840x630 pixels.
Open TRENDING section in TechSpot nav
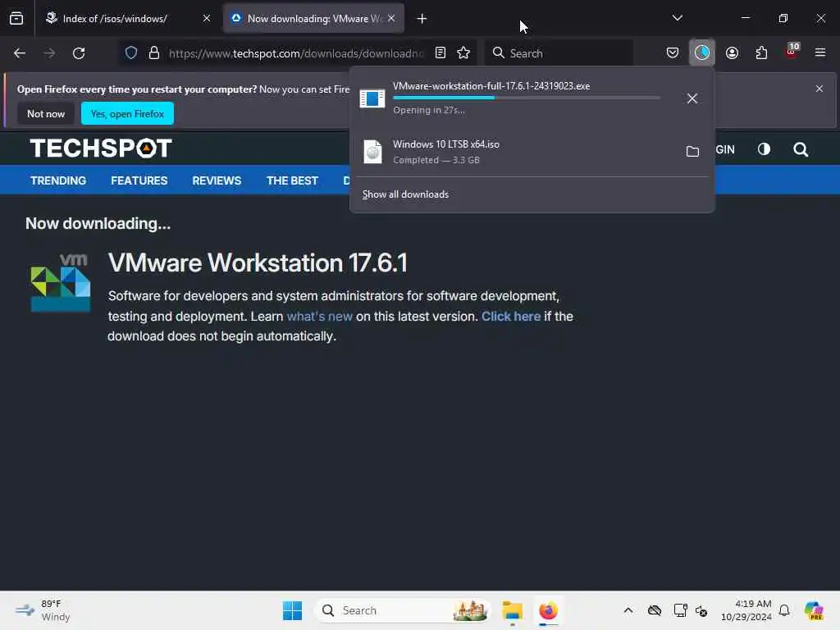[x=58, y=181]
